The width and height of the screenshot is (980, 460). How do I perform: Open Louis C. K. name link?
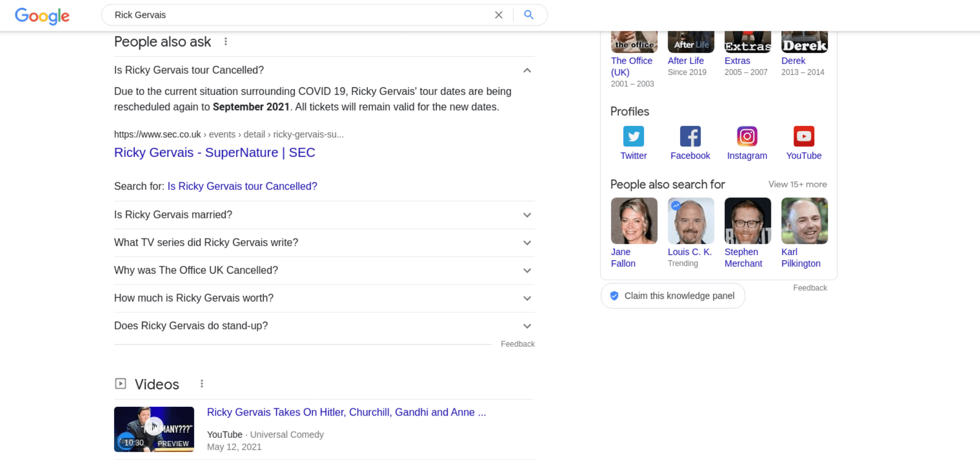(689, 252)
